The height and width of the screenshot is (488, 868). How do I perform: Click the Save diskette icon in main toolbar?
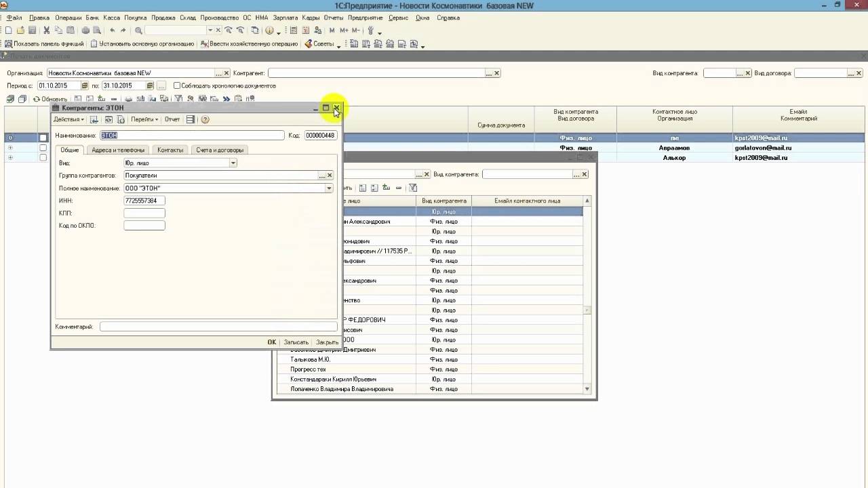32,30
